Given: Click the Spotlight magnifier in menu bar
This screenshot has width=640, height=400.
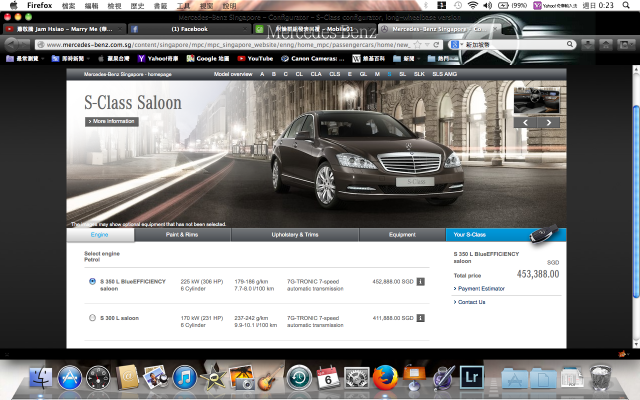Looking at the screenshot, I should pyautogui.click(x=626, y=5).
